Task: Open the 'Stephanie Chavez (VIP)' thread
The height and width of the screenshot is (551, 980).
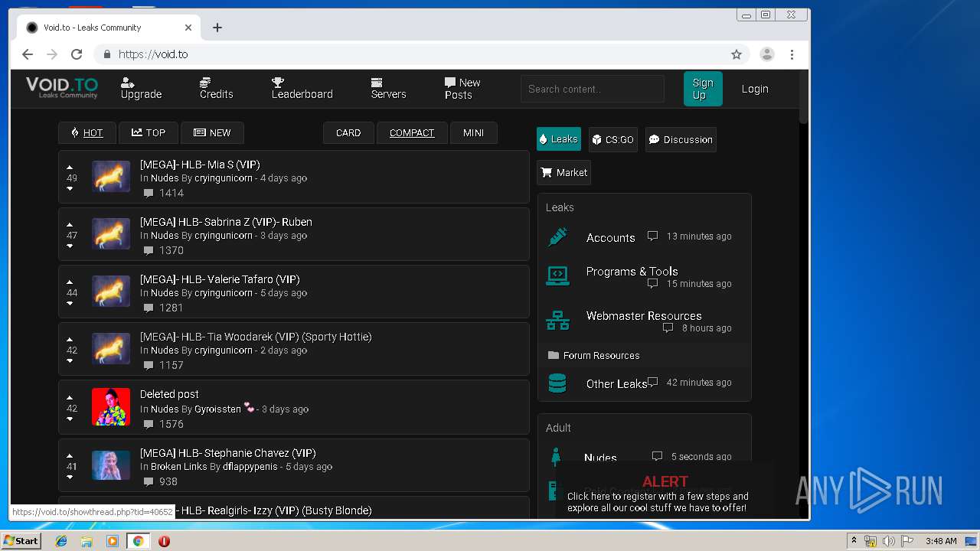Action: (228, 453)
